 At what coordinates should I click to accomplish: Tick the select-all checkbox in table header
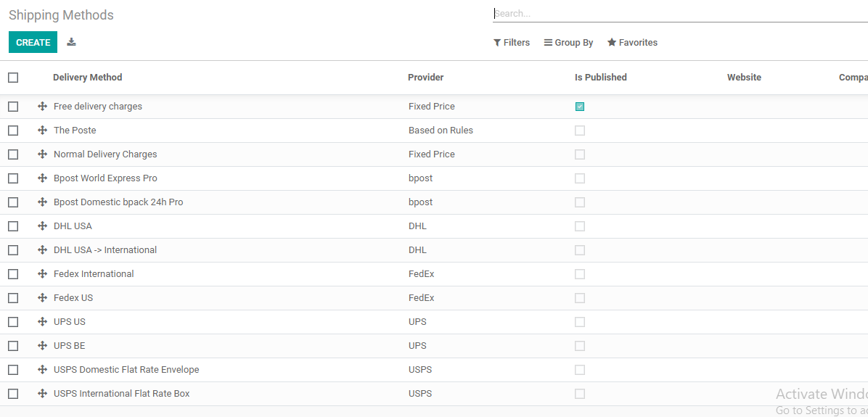[x=13, y=78]
